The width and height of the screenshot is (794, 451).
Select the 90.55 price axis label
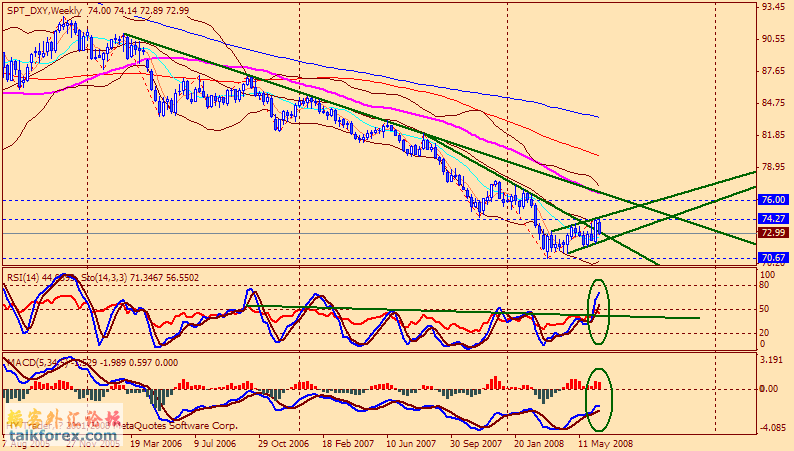pos(773,39)
